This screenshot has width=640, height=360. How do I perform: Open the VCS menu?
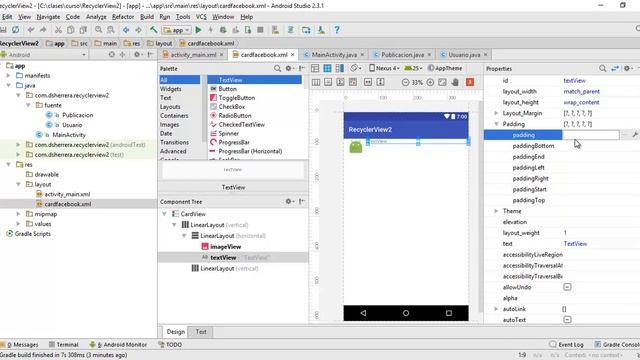point(201,17)
